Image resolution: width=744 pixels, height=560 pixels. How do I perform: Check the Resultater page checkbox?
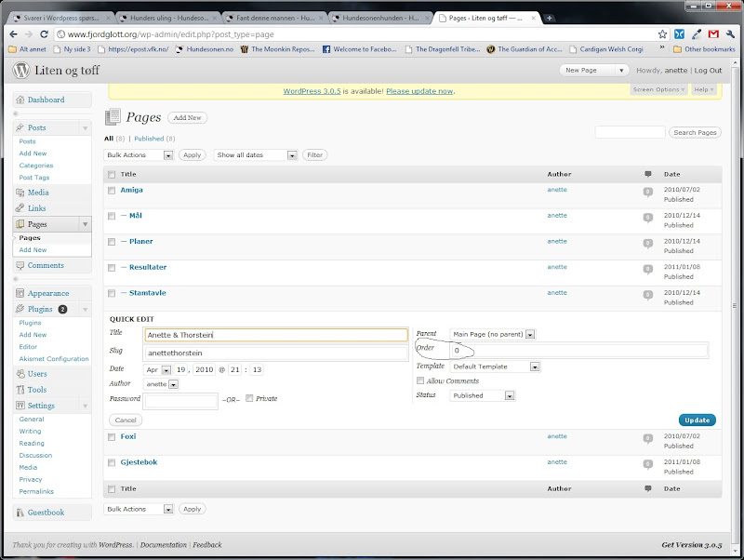tap(112, 268)
